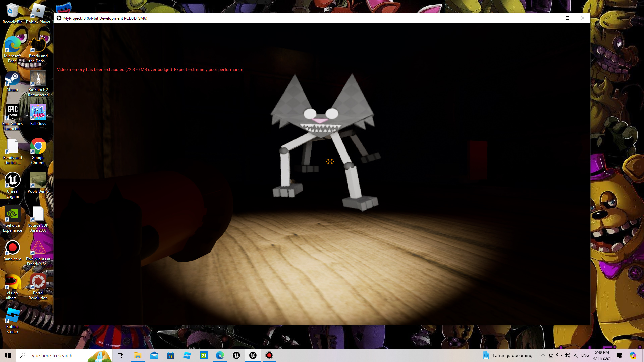Screen dimensions: 644x362
Task: Open the Start menu
Action: pos(8,355)
